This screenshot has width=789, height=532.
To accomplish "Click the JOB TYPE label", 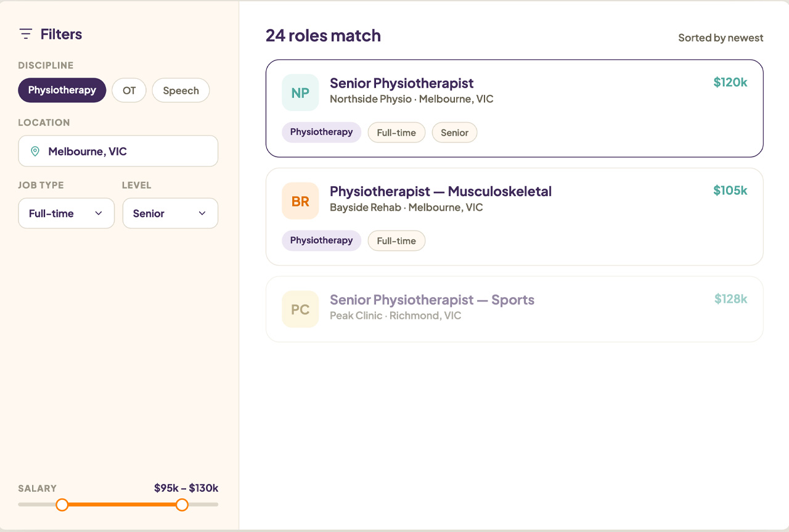I will pyautogui.click(x=41, y=185).
